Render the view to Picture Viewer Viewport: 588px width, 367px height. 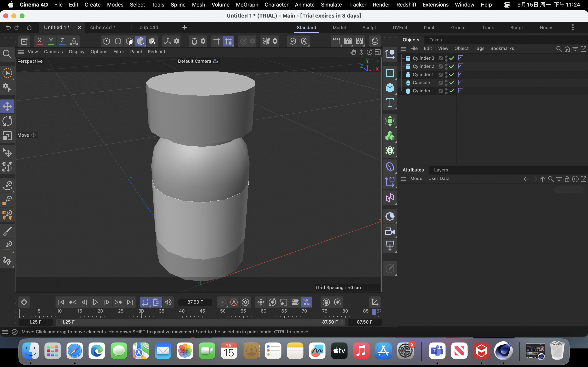click(348, 41)
